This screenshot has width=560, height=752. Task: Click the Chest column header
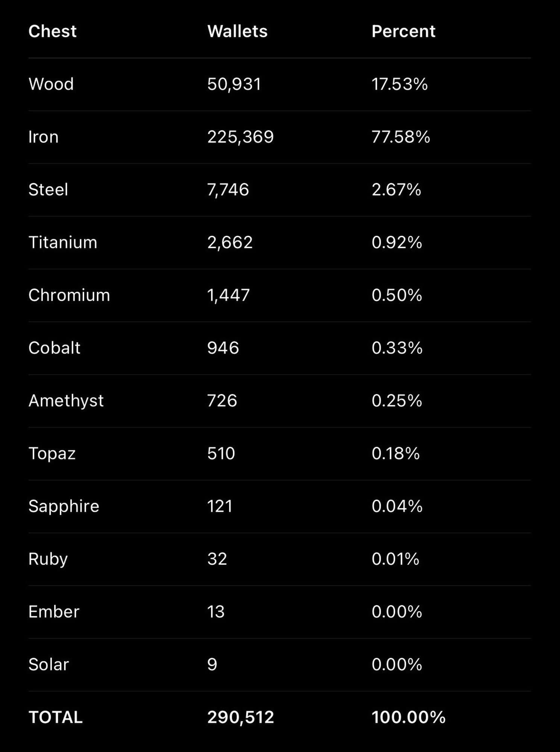click(52, 31)
